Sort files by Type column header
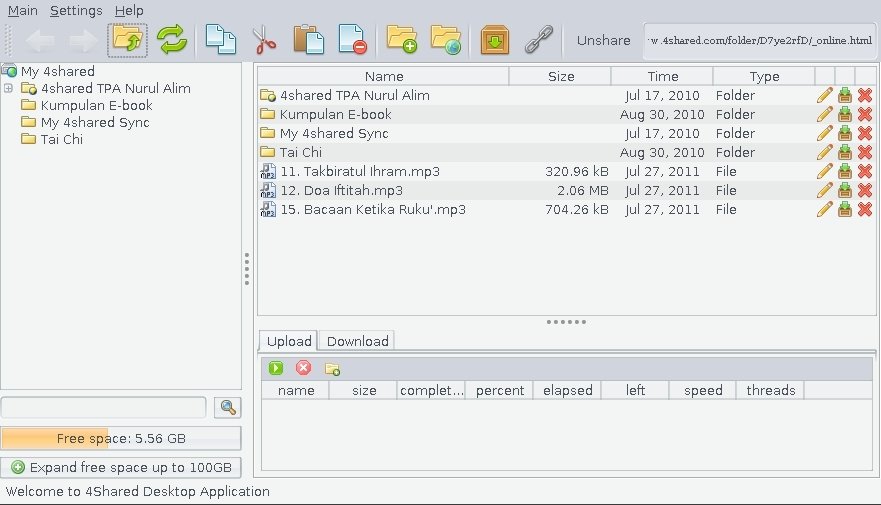Image resolution: width=881 pixels, height=505 pixels. click(x=764, y=76)
